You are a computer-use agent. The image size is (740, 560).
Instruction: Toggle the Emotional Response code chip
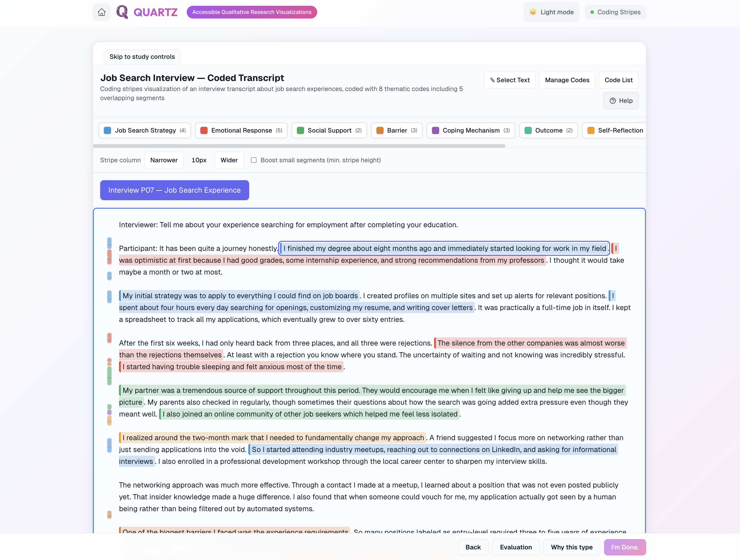(241, 130)
